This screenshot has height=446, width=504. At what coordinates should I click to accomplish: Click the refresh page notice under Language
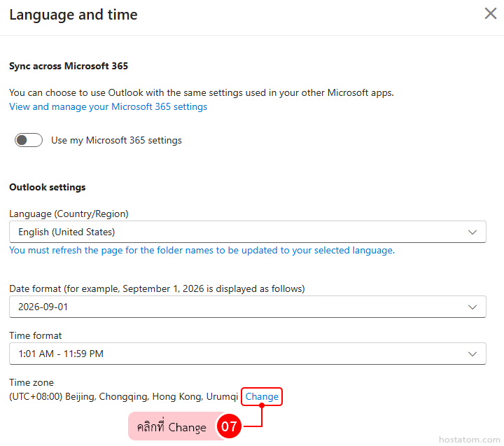pyautogui.click(x=202, y=250)
